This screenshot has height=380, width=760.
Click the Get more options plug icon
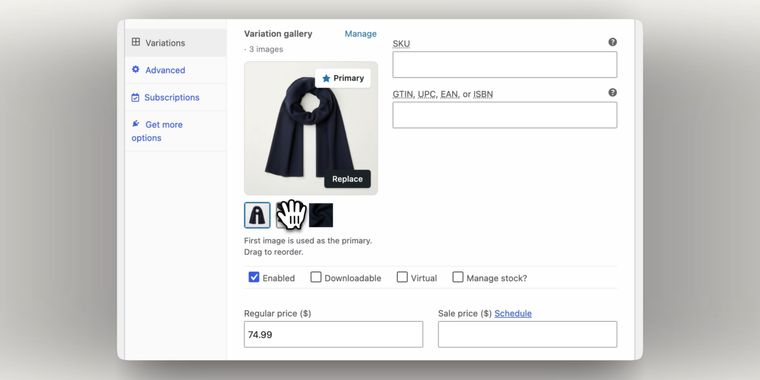(x=136, y=124)
